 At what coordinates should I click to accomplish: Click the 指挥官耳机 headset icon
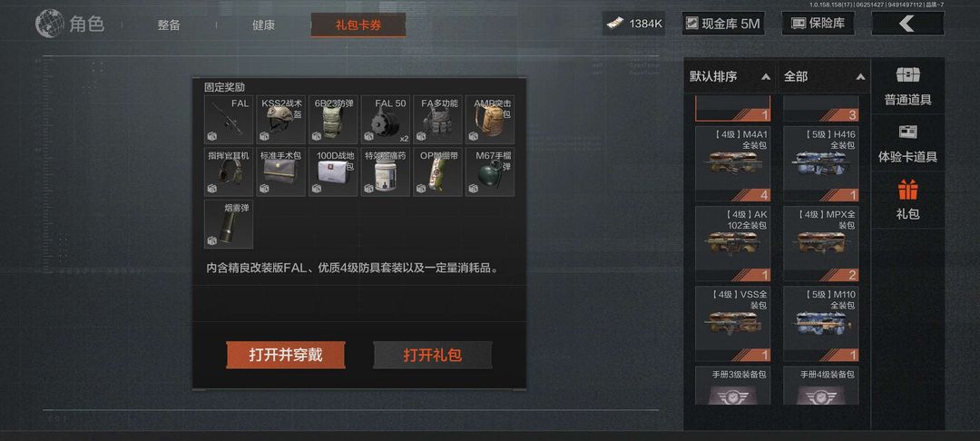[x=229, y=171]
